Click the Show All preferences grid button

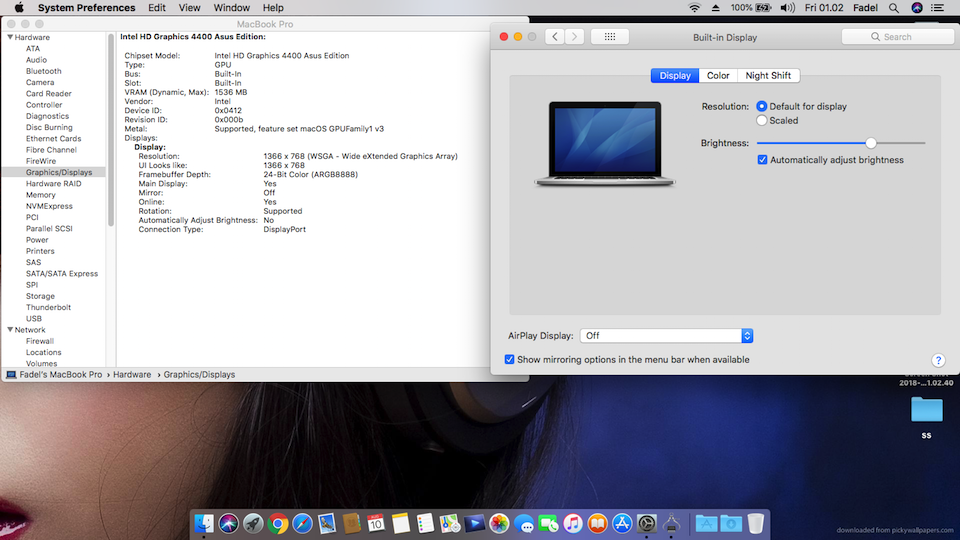click(610, 37)
